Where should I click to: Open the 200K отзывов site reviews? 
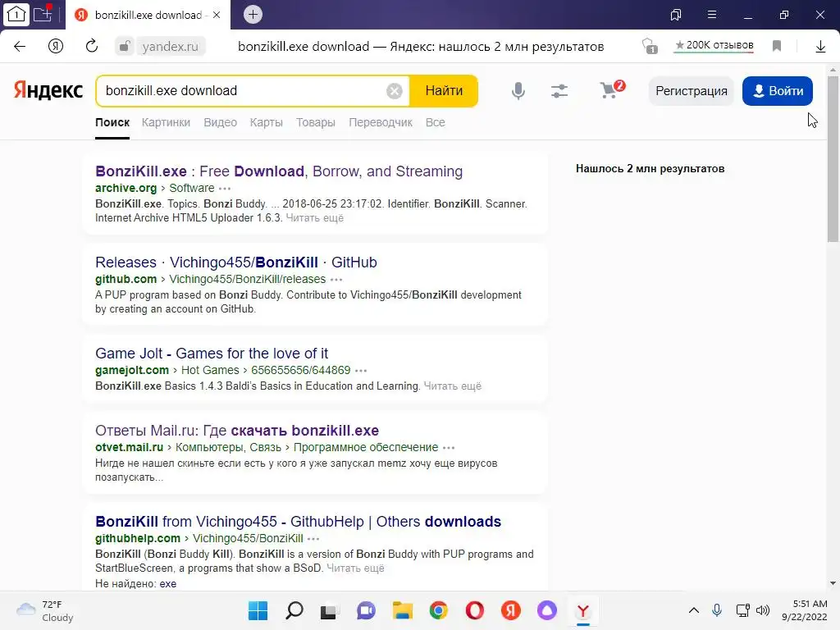(714, 46)
